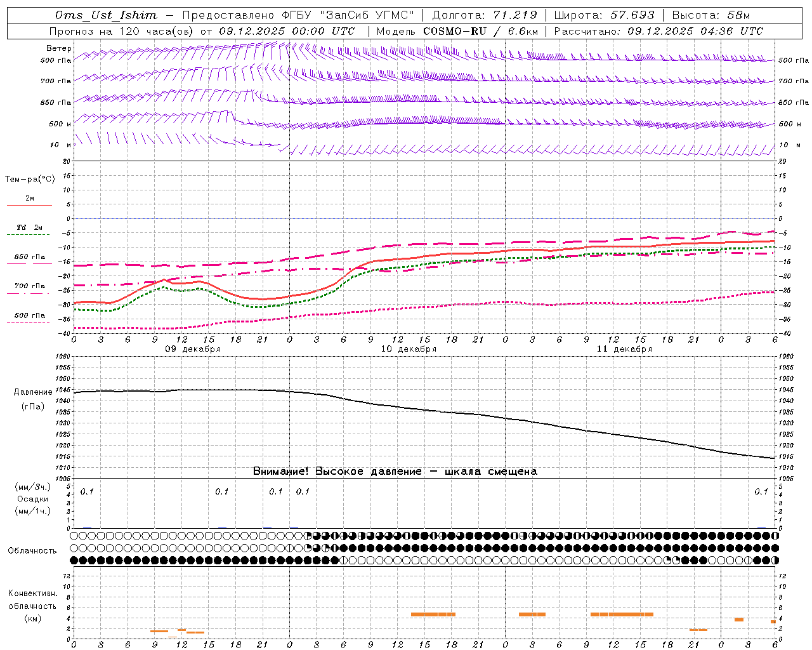812x650 pixels.
Task: Click the forecast start time 09.12.2025 00:00 UTC
Action: (287, 31)
